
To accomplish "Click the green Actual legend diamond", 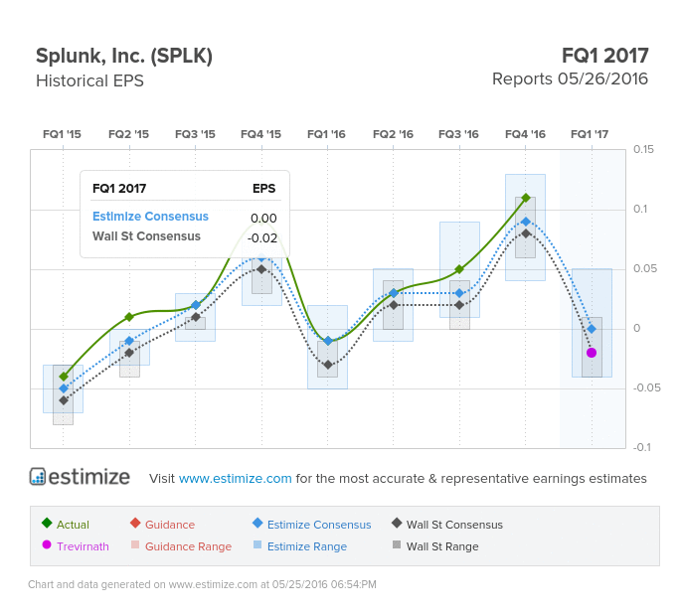I will click(x=47, y=523).
